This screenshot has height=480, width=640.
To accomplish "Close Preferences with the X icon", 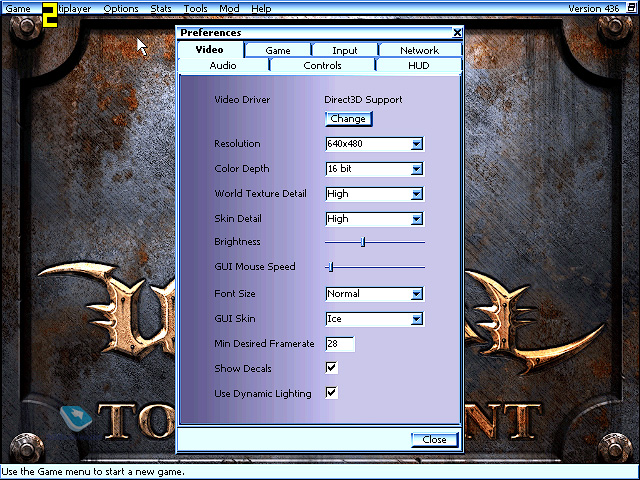I will click(457, 33).
